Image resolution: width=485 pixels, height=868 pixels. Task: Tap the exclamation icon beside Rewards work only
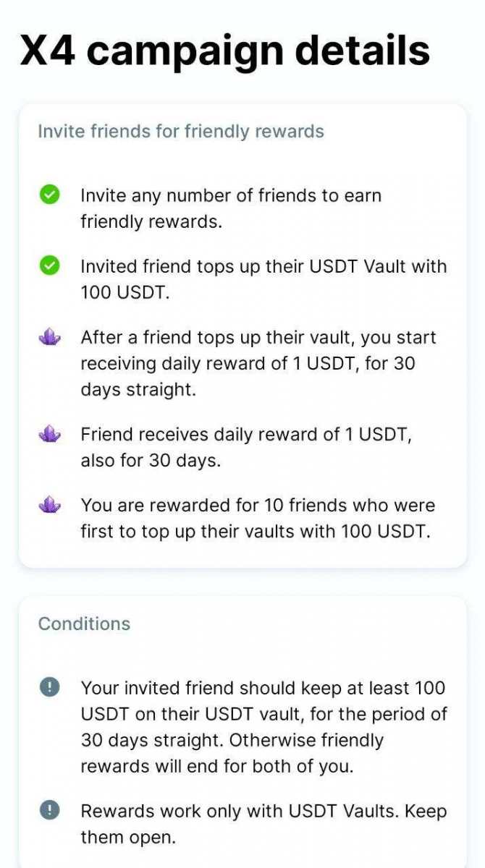point(49,811)
